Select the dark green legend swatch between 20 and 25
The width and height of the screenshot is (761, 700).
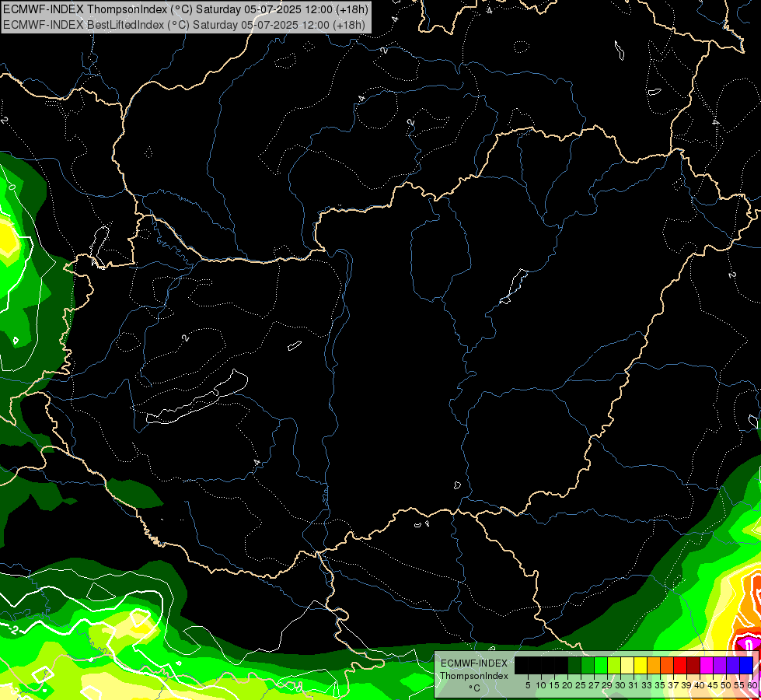[574, 665]
